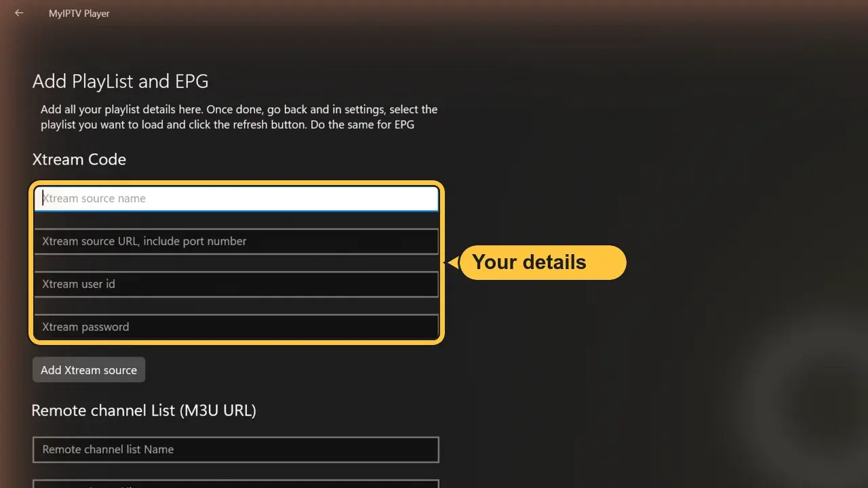Select the Xtream user id field
Screen dimensions: 868x488
pyautogui.click(x=236, y=284)
